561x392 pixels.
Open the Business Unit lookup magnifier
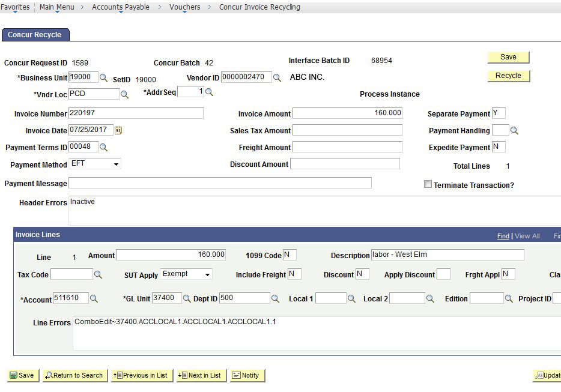pyautogui.click(x=102, y=77)
